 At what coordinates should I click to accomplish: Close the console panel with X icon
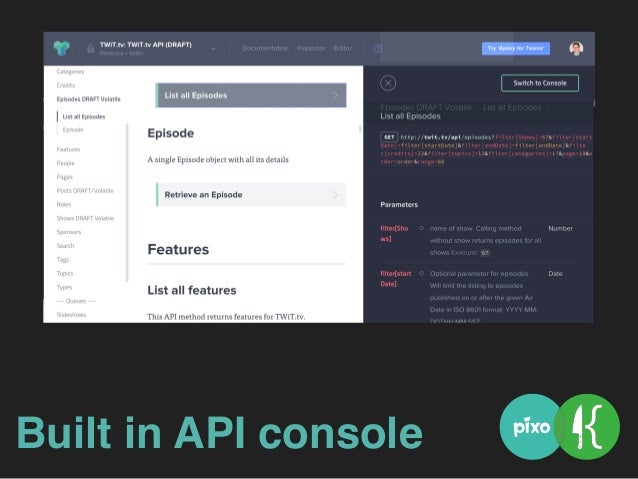388,83
